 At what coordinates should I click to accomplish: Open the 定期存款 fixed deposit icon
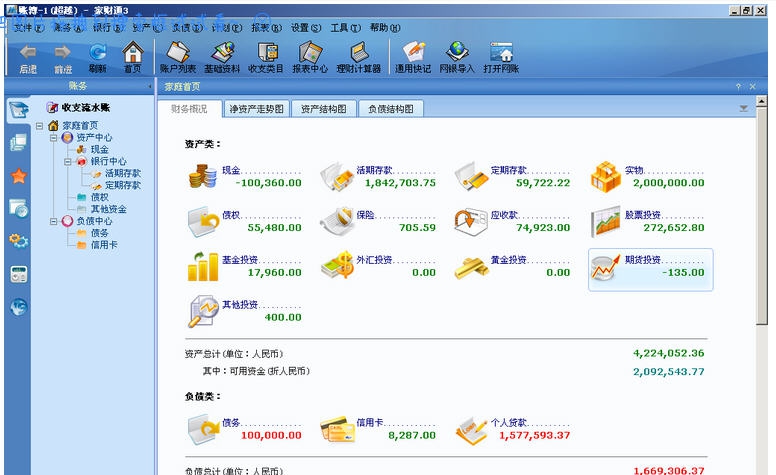[x=471, y=176]
